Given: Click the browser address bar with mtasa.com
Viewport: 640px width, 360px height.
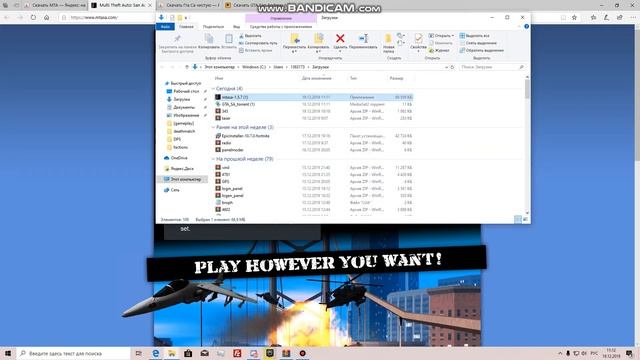Looking at the screenshot, I should click(x=107, y=18).
